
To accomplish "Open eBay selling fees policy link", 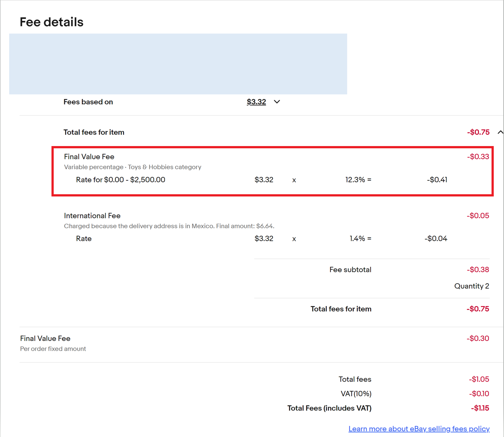I will click(x=419, y=429).
